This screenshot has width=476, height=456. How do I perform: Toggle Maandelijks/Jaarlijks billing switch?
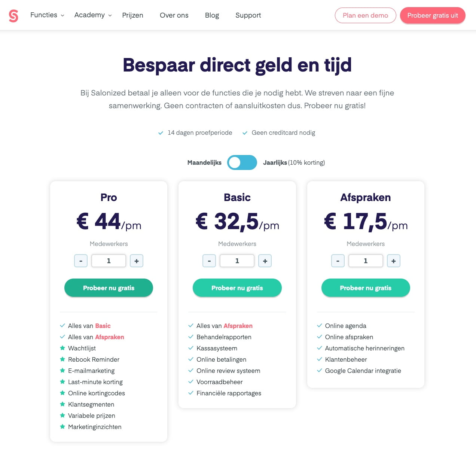click(242, 162)
